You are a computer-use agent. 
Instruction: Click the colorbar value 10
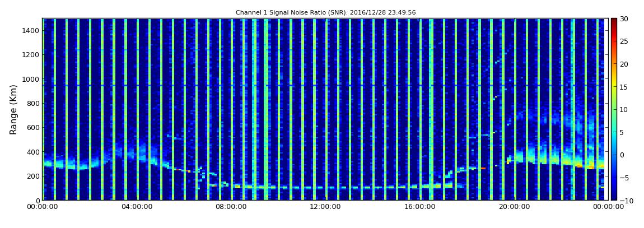click(x=624, y=110)
